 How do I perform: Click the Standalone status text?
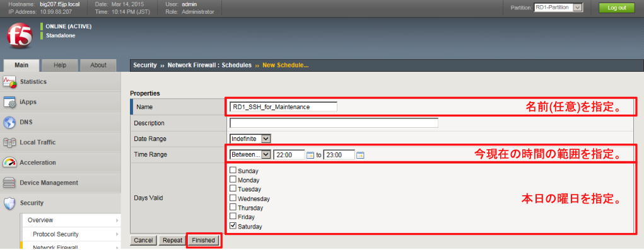point(61,36)
